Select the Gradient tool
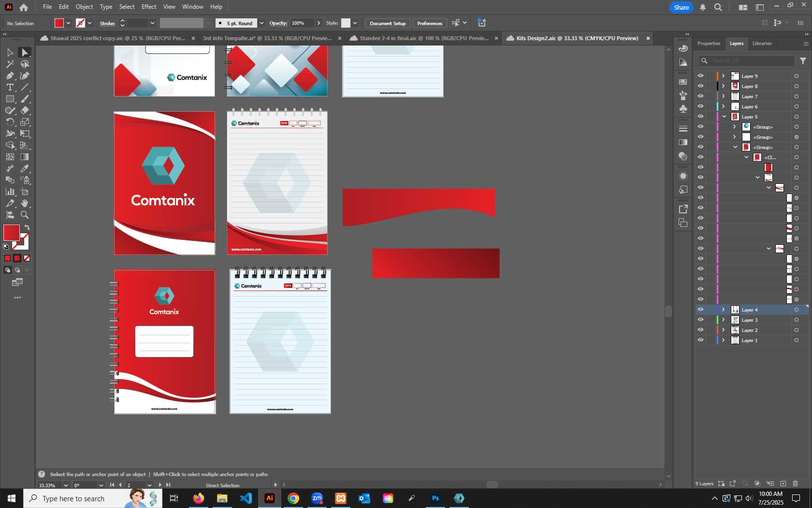 25,157
